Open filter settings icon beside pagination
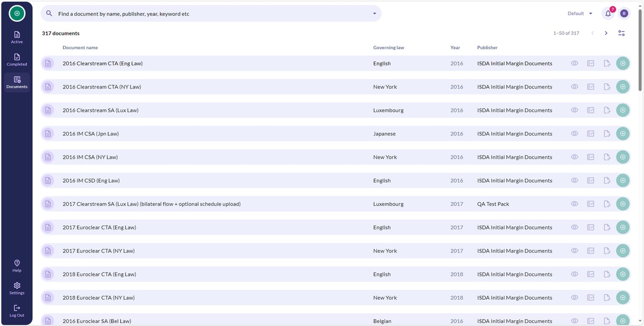Screen dimensions: 644x326 [x=621, y=33]
